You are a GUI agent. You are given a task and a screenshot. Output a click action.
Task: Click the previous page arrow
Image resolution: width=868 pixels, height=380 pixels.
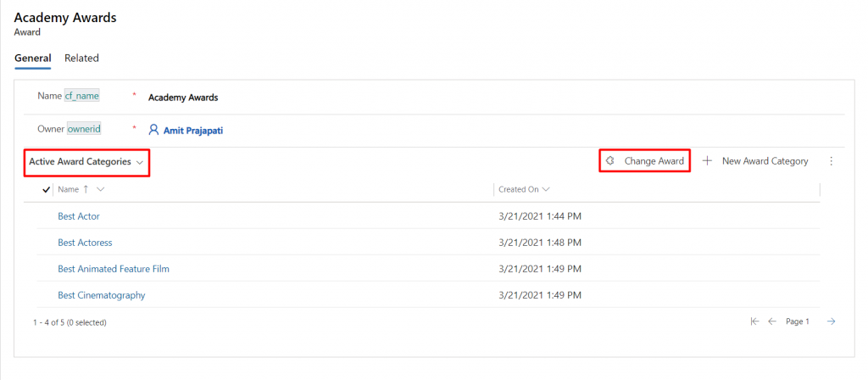tap(772, 321)
